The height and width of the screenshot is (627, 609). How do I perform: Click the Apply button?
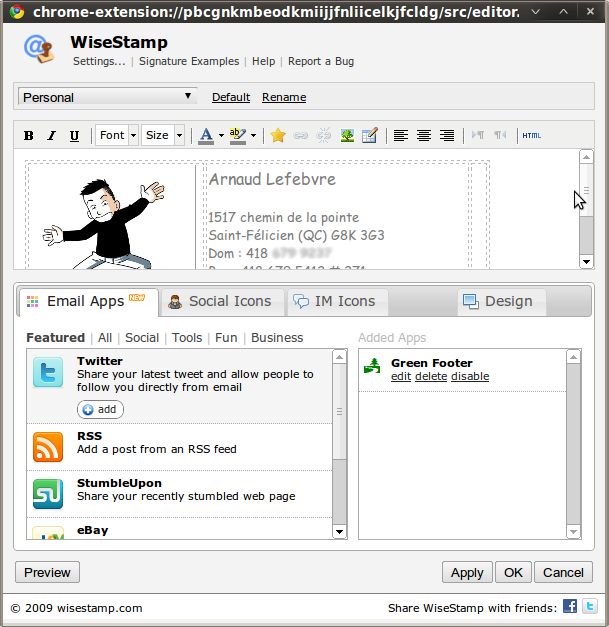[467, 573]
